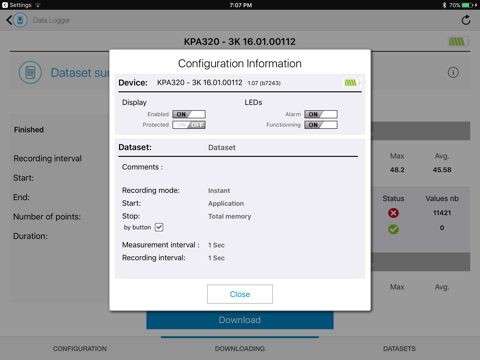Click the red error status icon

coord(393,213)
